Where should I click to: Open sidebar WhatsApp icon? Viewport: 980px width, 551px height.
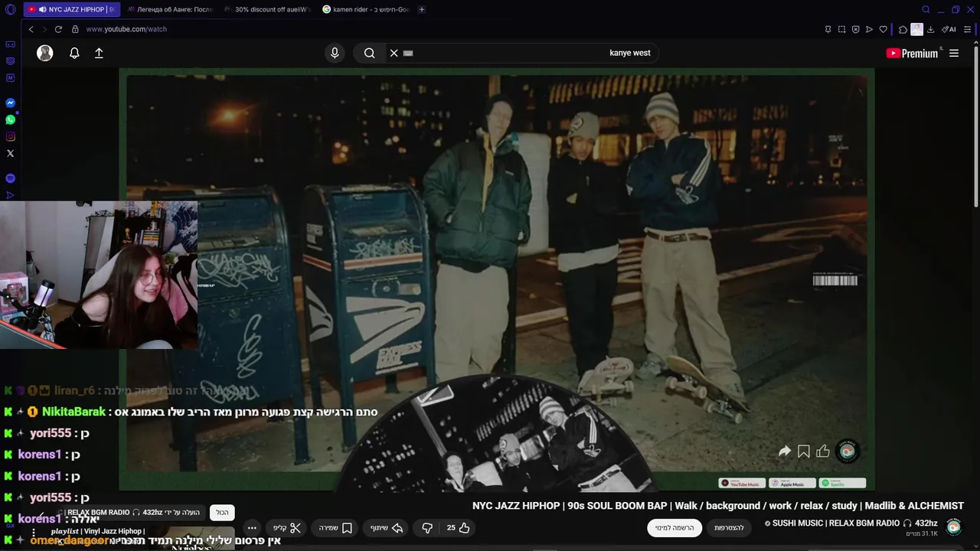tap(10, 119)
